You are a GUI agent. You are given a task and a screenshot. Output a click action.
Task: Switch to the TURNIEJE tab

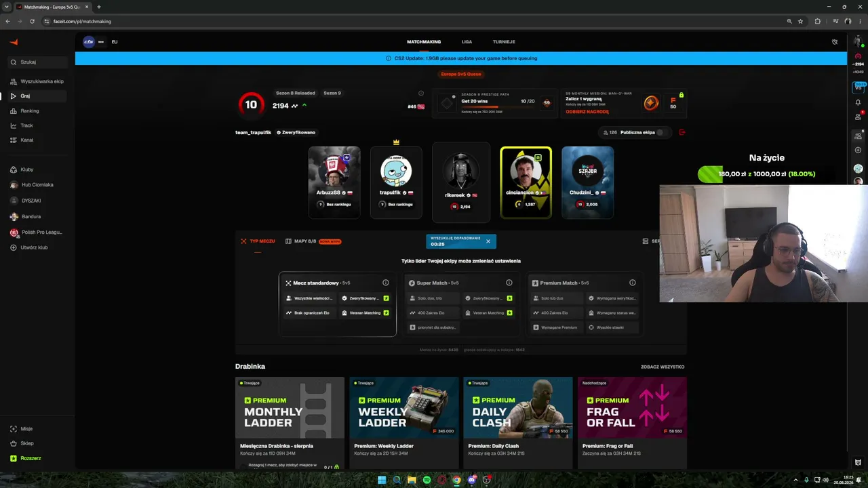coord(504,42)
